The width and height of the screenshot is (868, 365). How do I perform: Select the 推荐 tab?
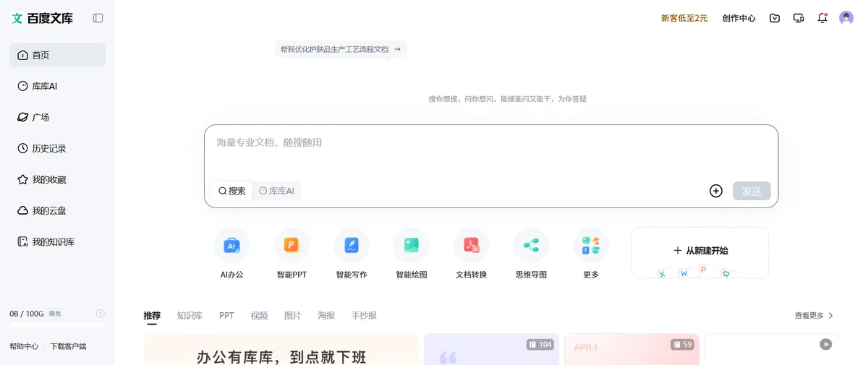(x=152, y=316)
